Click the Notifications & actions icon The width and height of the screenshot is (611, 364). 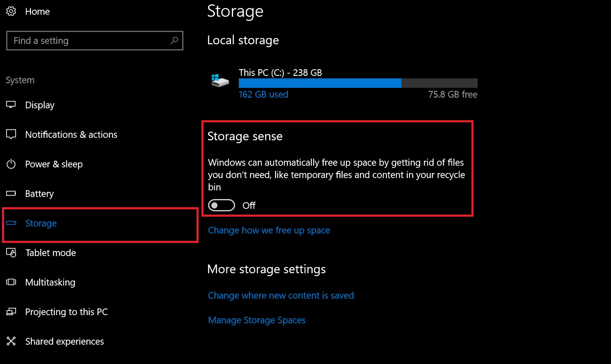[x=11, y=134]
